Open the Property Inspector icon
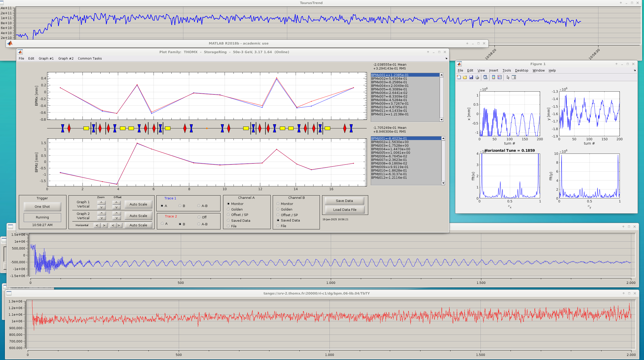 click(x=514, y=77)
